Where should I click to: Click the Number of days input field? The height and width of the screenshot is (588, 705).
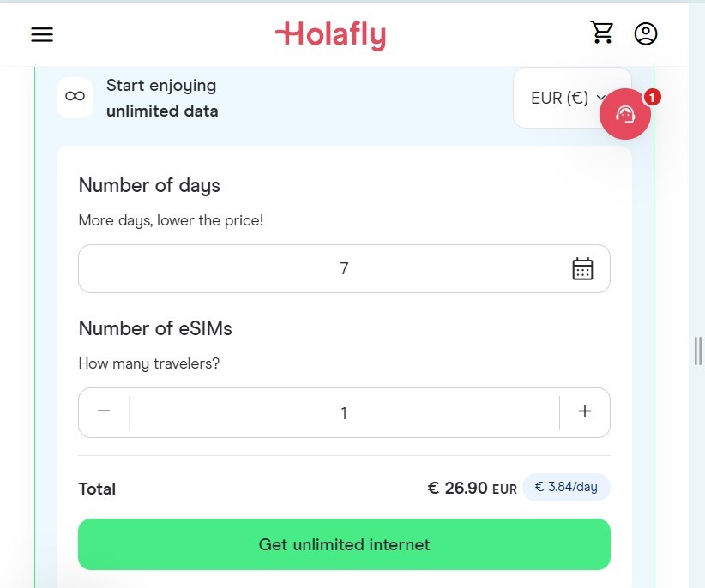point(344,268)
